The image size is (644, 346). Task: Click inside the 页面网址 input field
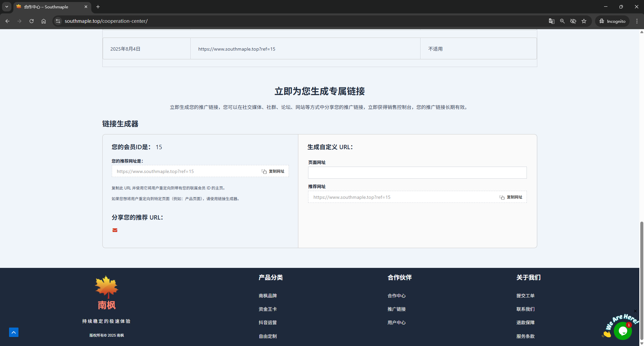(x=417, y=172)
